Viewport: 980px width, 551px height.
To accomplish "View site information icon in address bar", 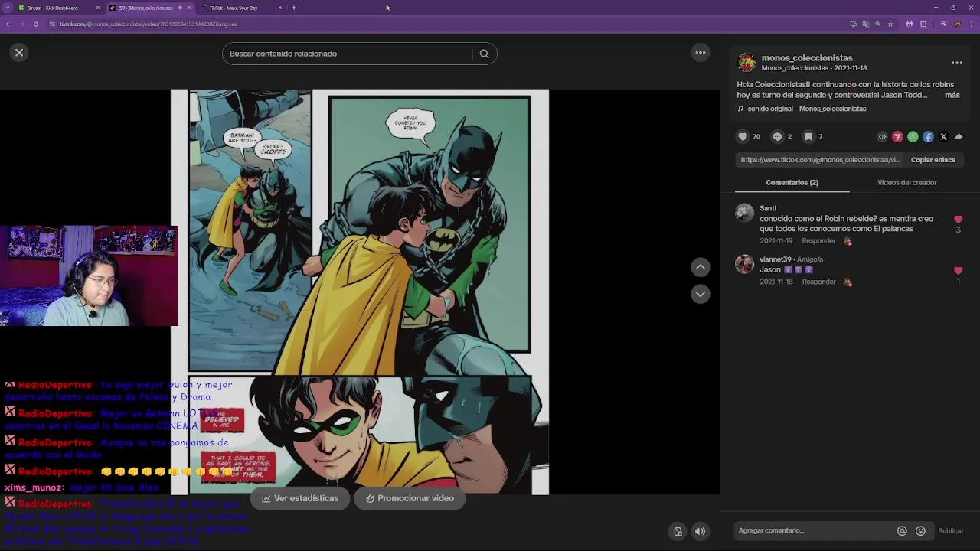I will pos(52,24).
